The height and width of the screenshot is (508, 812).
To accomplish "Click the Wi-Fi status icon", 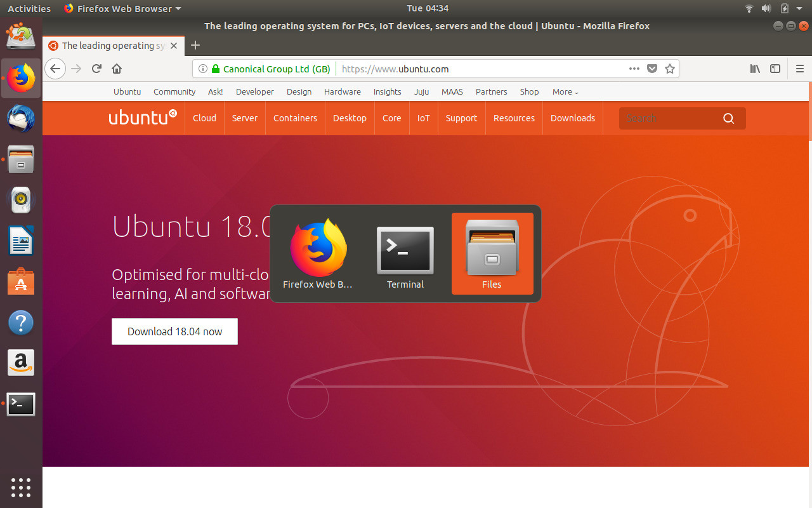I will click(x=749, y=8).
